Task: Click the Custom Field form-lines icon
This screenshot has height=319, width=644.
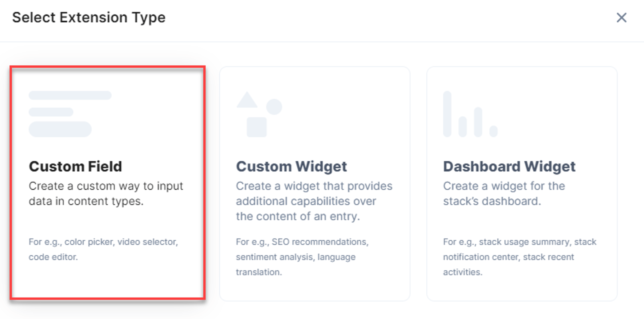Action: [70, 114]
